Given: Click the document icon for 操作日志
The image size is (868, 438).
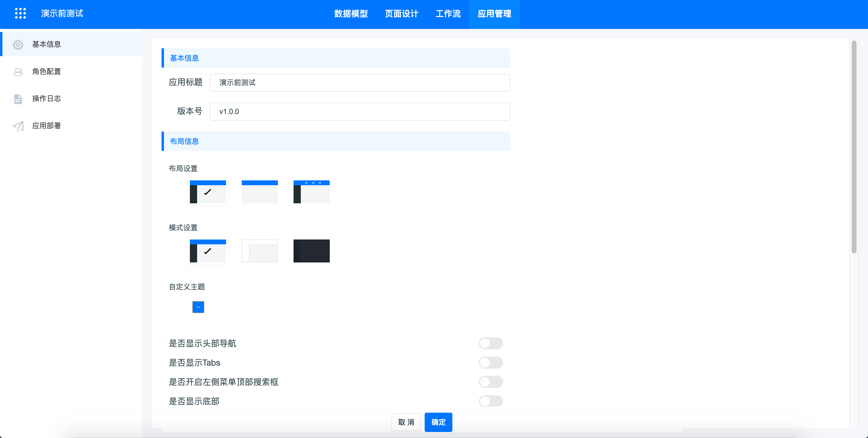Looking at the screenshot, I should [x=18, y=99].
